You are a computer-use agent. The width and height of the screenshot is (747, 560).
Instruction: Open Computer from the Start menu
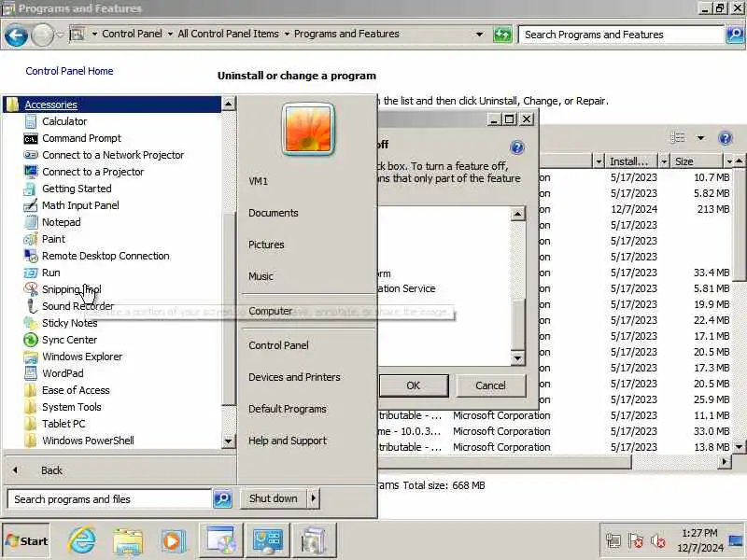[x=270, y=311]
